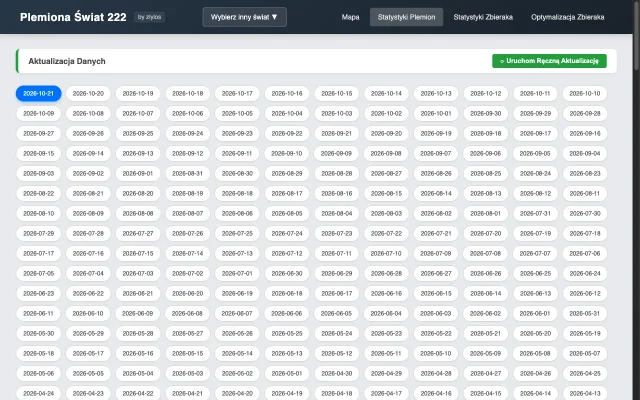
Task: Select date 2026-08-22
Action: point(38,193)
